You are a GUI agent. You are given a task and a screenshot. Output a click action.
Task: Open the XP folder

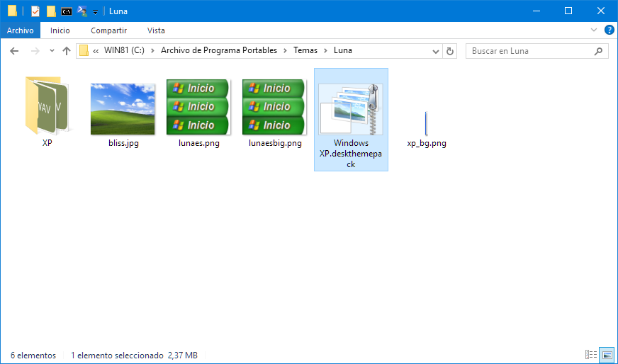(47, 106)
